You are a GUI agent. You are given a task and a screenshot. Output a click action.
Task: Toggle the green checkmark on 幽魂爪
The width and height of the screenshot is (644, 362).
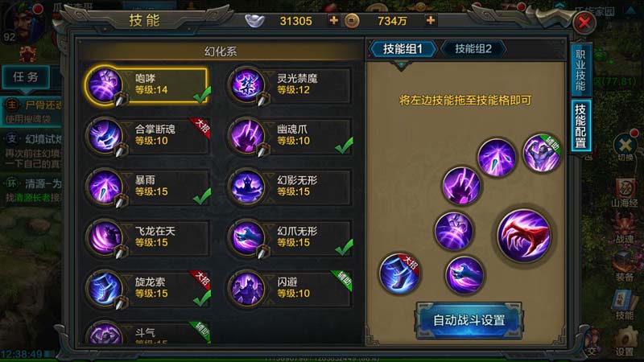(x=344, y=146)
